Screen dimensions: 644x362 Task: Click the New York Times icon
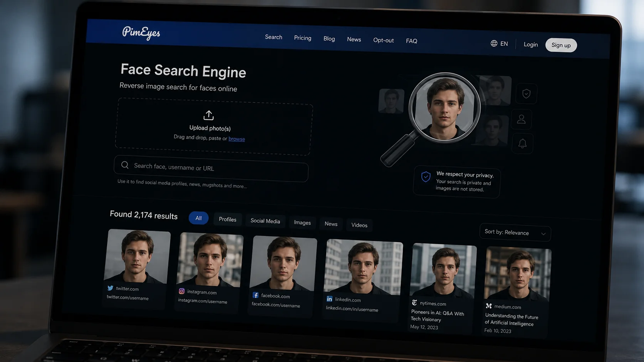pyautogui.click(x=414, y=303)
